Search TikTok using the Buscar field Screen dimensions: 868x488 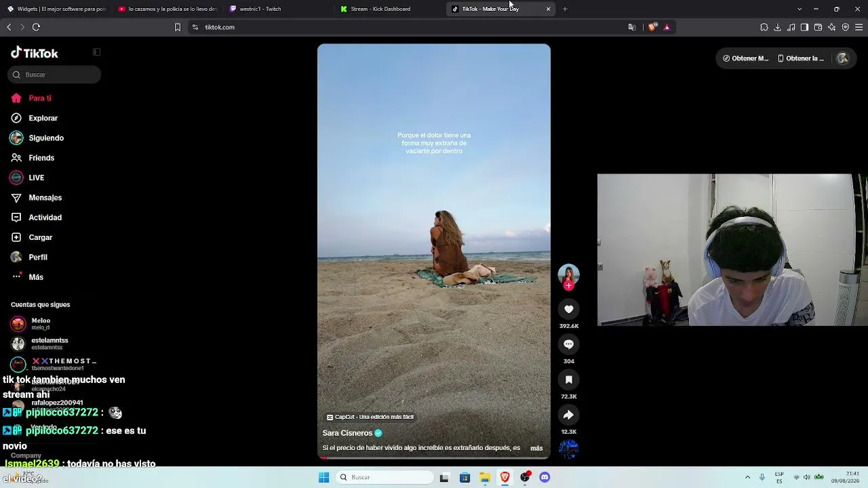tap(54, 75)
